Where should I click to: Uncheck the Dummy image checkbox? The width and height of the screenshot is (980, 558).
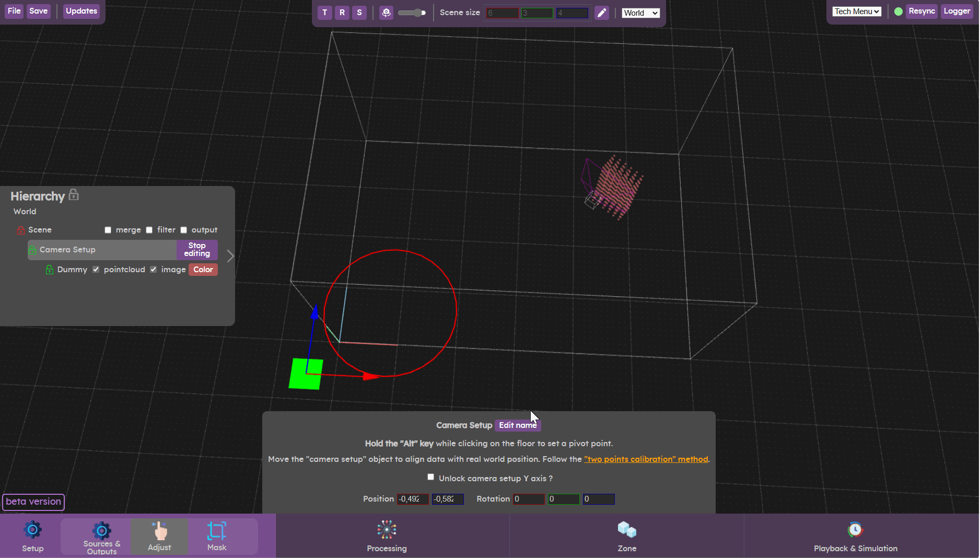154,270
